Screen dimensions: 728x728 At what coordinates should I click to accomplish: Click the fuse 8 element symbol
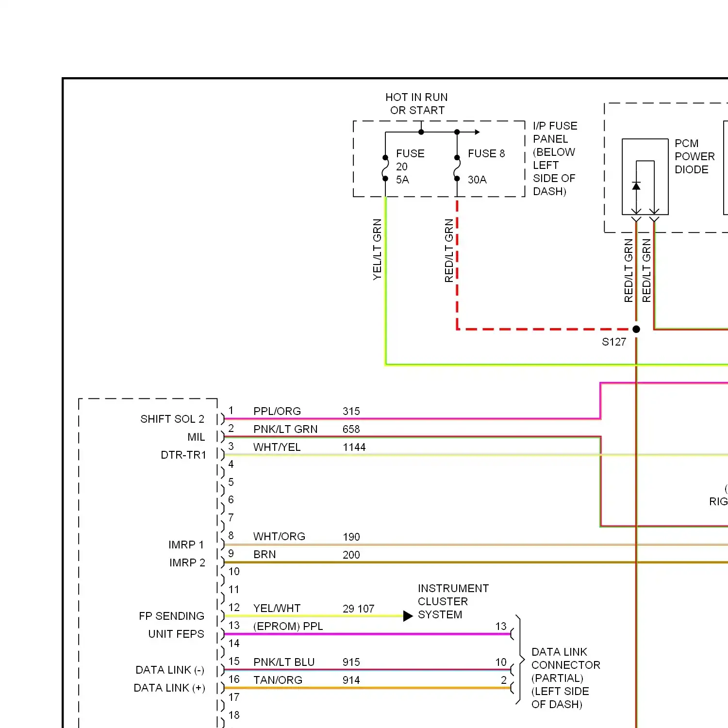point(457,168)
